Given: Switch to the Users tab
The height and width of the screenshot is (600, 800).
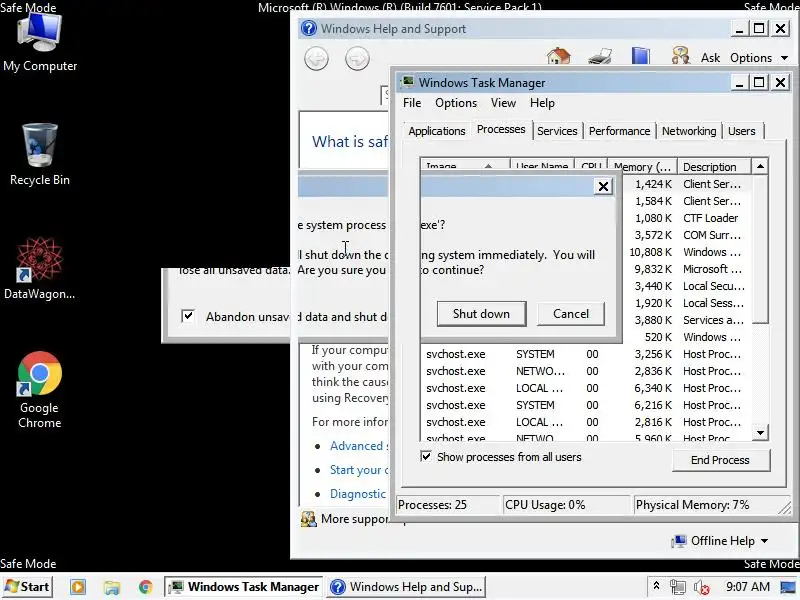Looking at the screenshot, I should [x=741, y=131].
